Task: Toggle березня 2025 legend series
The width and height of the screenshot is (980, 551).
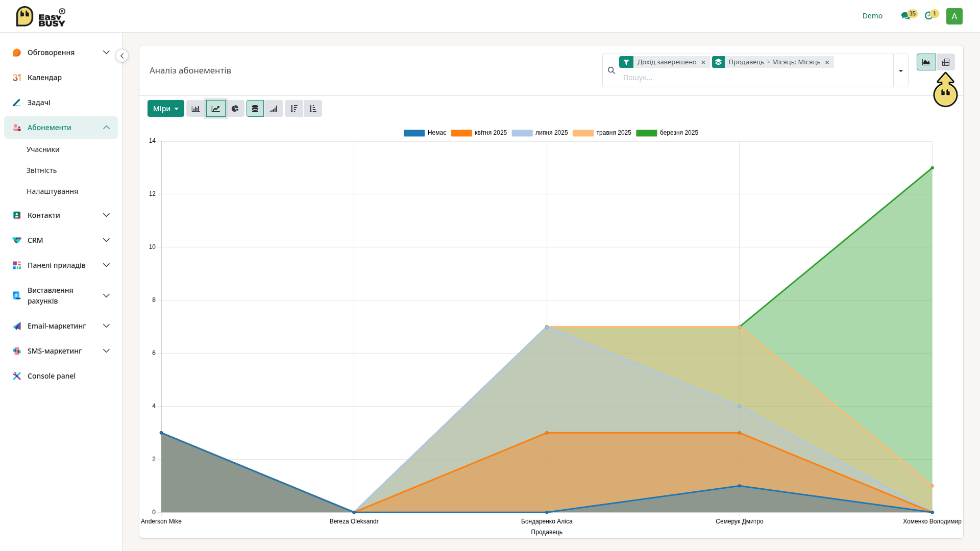Action: click(668, 133)
